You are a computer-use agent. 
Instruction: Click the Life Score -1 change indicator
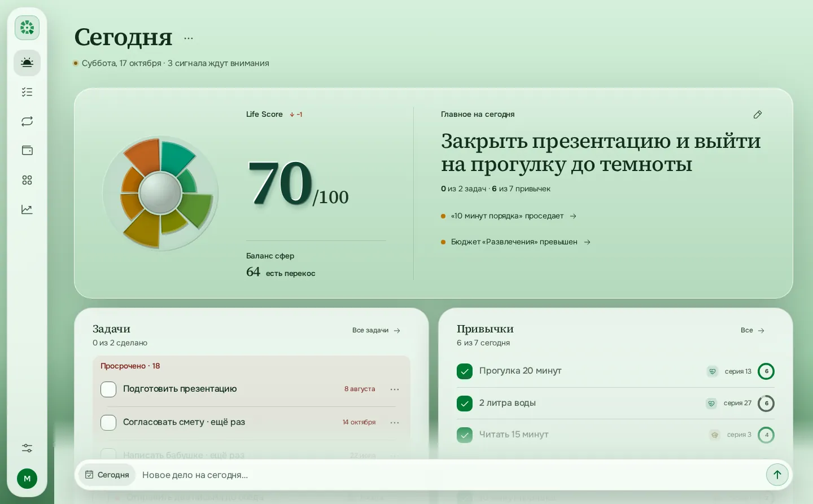click(x=296, y=115)
